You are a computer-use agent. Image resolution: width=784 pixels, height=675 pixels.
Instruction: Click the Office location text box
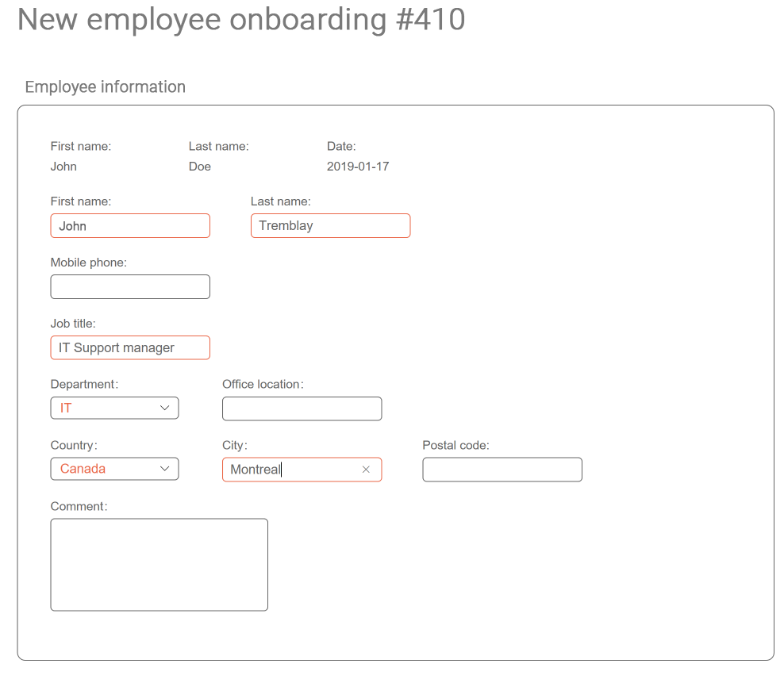click(x=302, y=408)
